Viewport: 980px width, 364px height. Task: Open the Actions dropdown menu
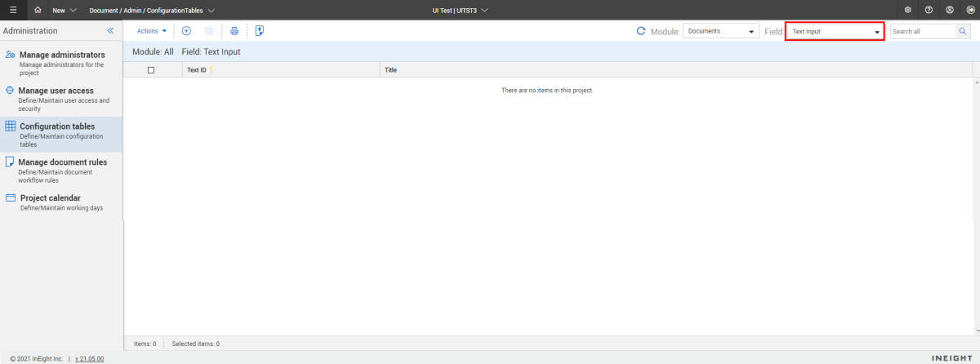coord(152,31)
